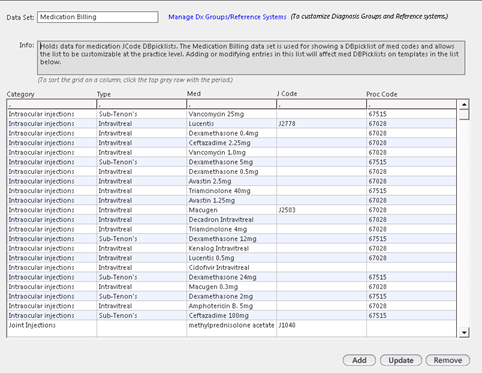Select the Triamcinolone 40mg row
The height and width of the screenshot is (373, 482).
(232, 191)
